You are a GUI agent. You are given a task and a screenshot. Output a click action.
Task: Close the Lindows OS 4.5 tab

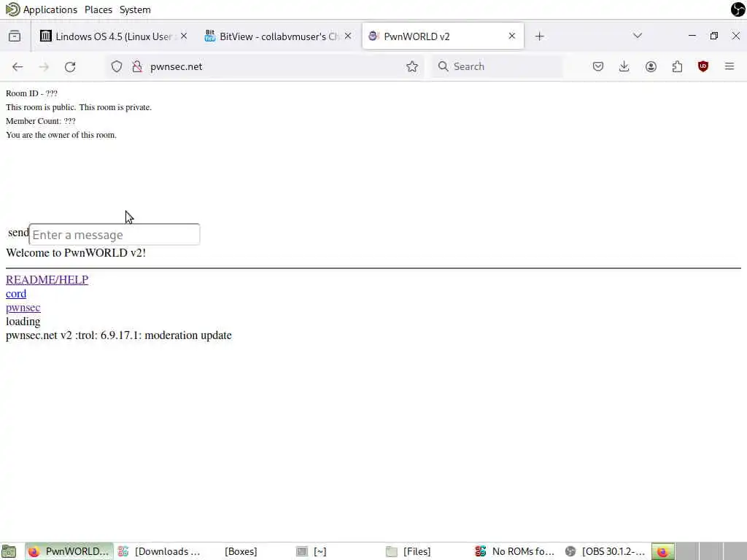click(184, 36)
